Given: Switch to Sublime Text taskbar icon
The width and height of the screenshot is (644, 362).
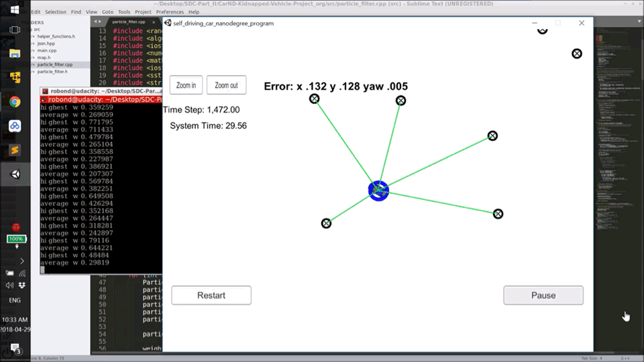Looking at the screenshot, I should [x=15, y=150].
